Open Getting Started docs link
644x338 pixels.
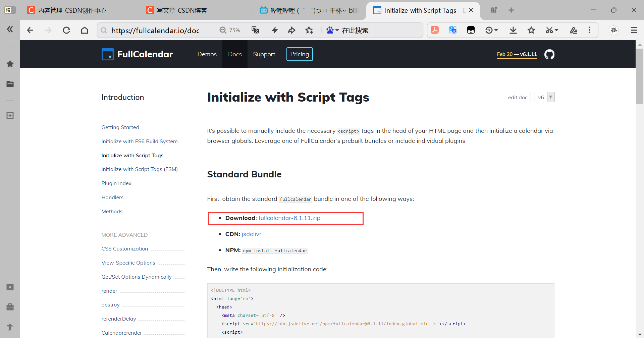120,127
